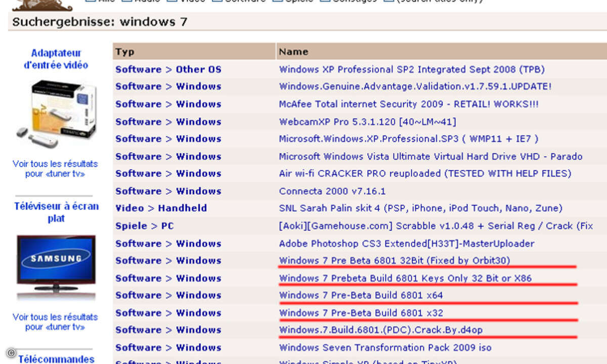The image size is (607, 364).
Task: Open the 'Other OS' category link
Action: click(198, 69)
